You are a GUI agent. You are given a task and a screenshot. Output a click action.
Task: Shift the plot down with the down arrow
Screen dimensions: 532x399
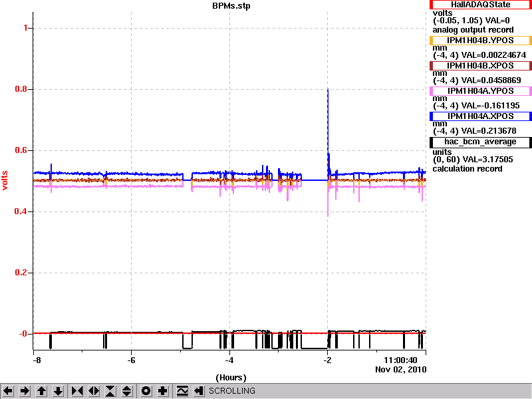[59, 391]
